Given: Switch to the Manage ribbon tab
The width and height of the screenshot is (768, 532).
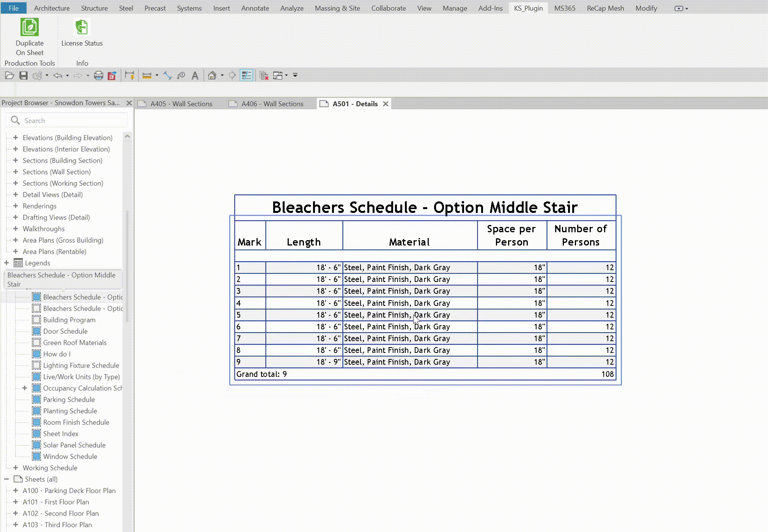Looking at the screenshot, I should [455, 8].
